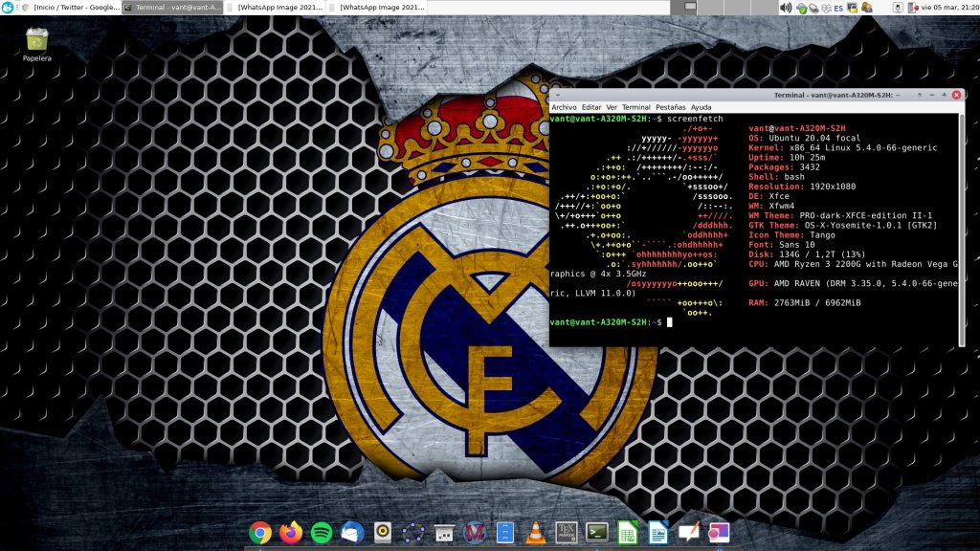Open the Archivo menu in Terminal
This screenshot has height=551, width=980.
(x=564, y=107)
